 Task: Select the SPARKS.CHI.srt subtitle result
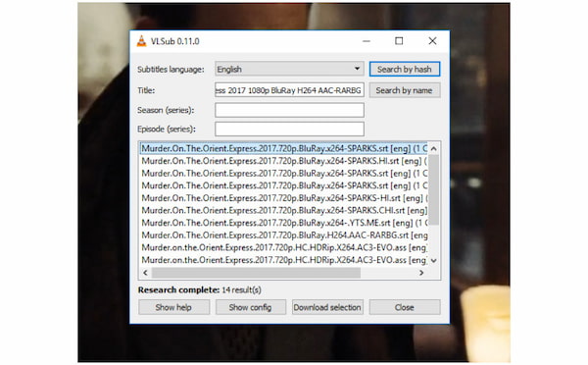(284, 210)
